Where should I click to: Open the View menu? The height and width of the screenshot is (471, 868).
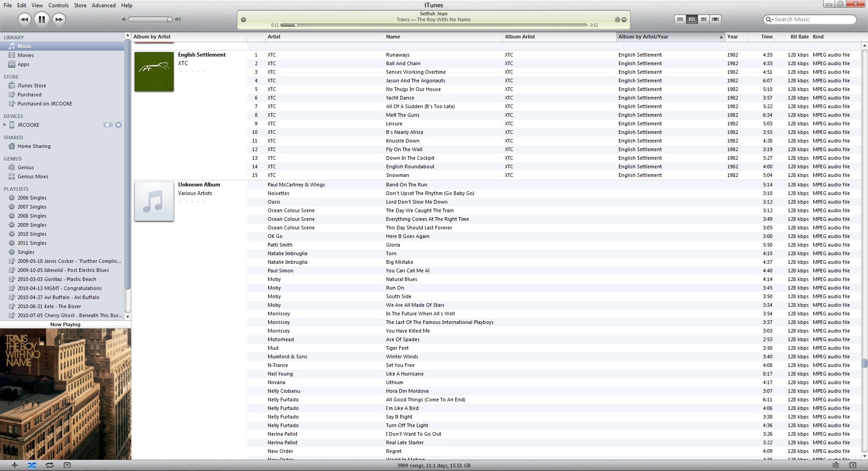pos(38,5)
